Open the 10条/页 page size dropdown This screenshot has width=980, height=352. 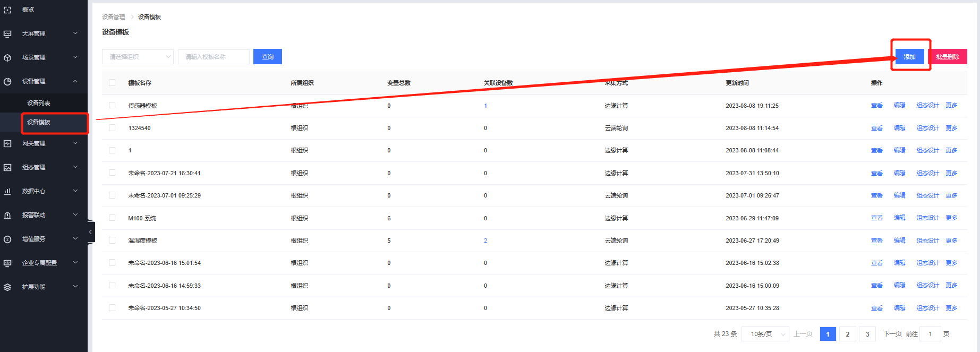click(768, 334)
